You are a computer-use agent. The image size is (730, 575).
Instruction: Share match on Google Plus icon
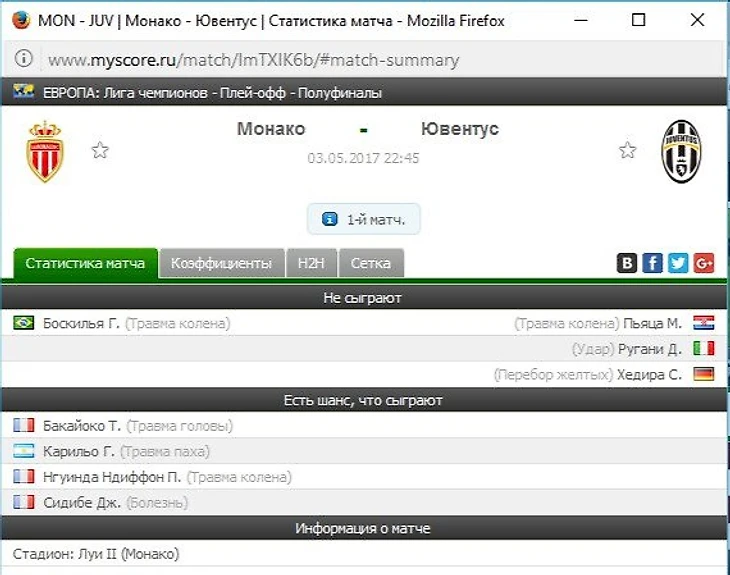(x=703, y=263)
